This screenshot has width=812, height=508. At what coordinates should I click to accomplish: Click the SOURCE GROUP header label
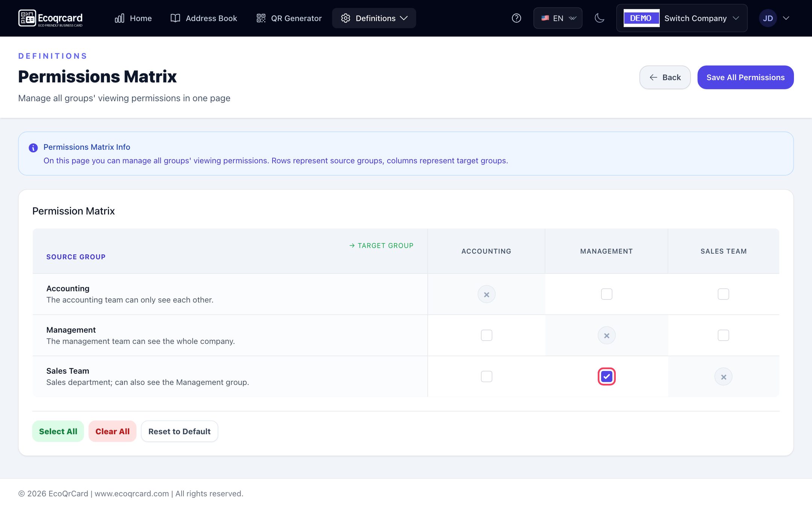(76, 257)
